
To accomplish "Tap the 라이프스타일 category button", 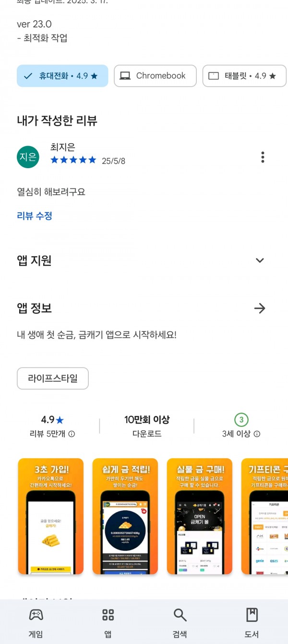I will [53, 379].
